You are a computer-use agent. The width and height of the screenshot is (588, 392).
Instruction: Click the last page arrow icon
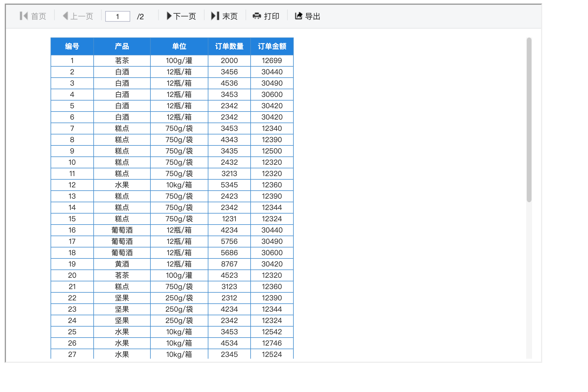click(x=215, y=16)
